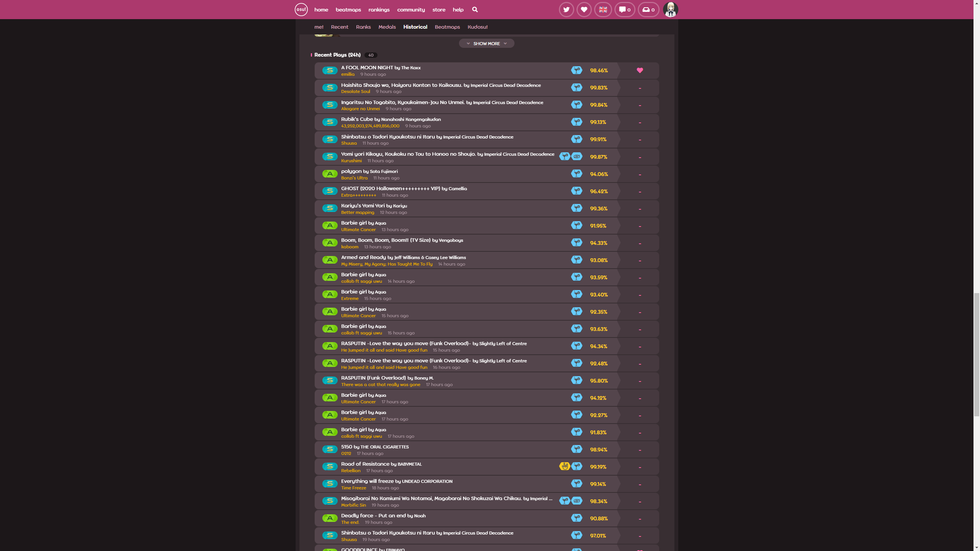Expand list with SHOW MORE button

[x=486, y=44]
